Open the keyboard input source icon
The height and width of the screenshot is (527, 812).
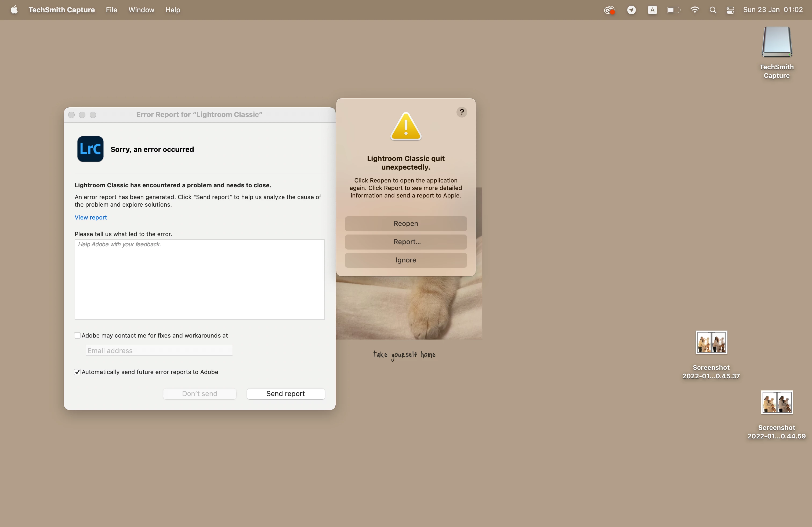tap(652, 10)
